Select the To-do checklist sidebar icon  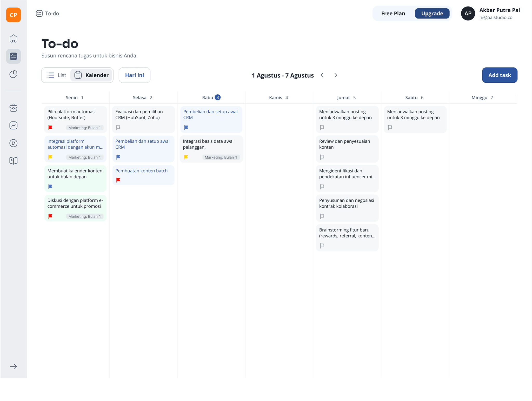tap(14, 56)
